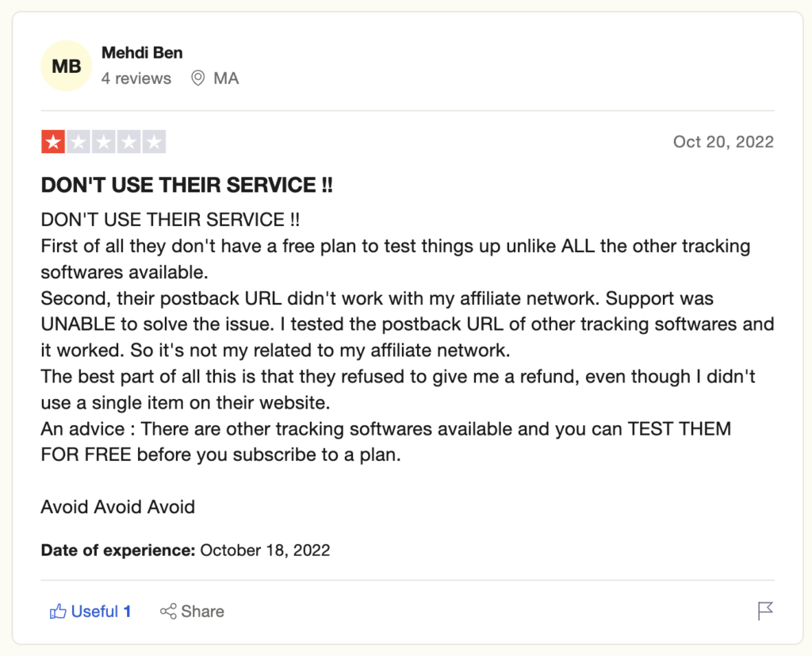Click the location pin icon

pyautogui.click(x=198, y=79)
